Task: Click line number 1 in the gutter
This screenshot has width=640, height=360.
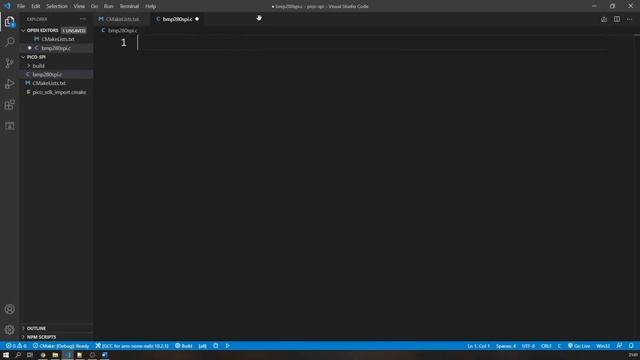Action: coord(124,43)
